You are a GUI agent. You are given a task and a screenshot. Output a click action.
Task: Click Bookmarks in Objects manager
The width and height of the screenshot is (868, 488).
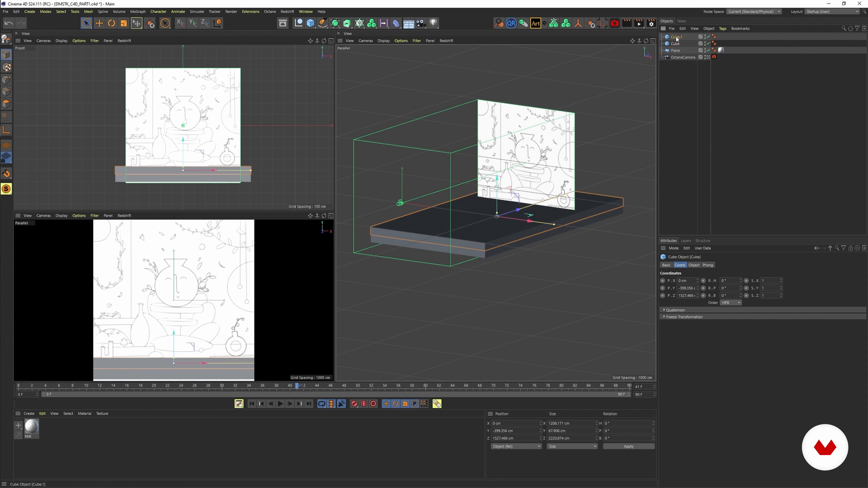coord(740,29)
